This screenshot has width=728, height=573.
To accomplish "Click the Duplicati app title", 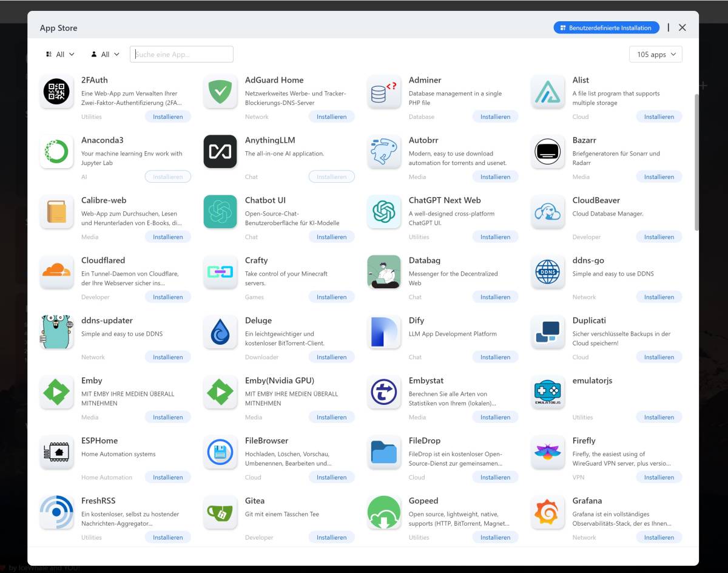I will [x=589, y=320].
